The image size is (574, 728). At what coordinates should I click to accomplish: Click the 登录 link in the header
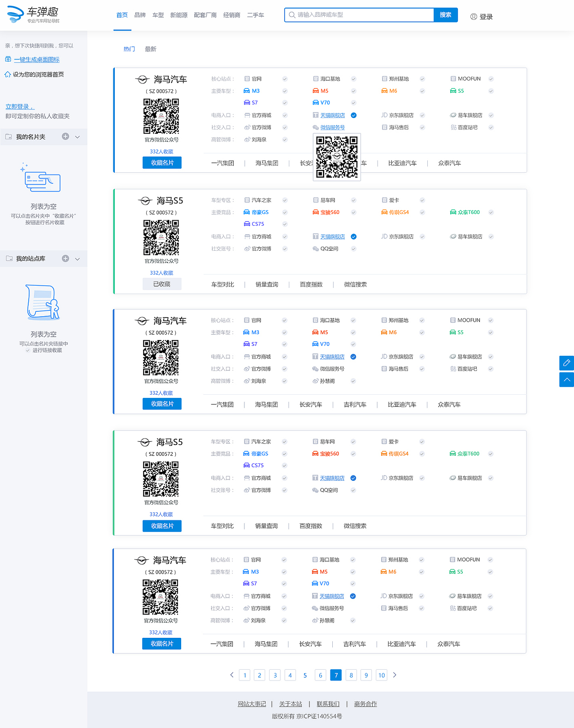(x=486, y=17)
